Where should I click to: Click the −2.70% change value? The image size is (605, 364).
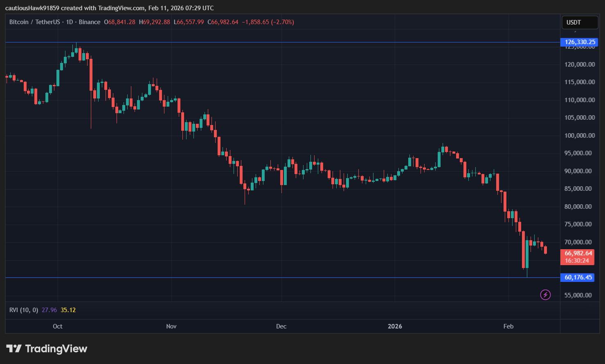click(283, 22)
